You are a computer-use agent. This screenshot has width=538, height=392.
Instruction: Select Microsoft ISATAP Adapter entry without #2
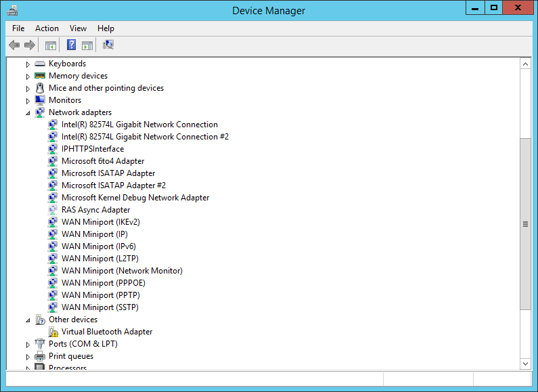coord(108,173)
